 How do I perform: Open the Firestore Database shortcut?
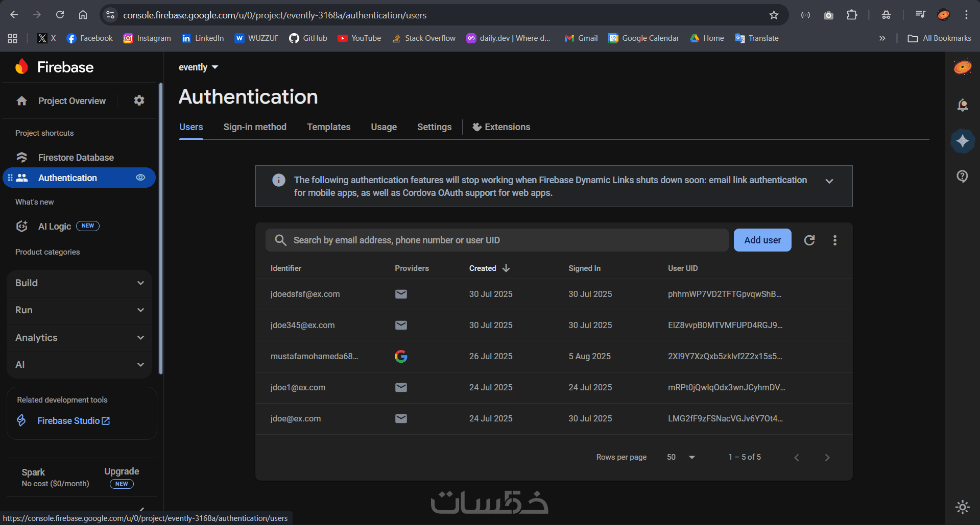[x=76, y=158]
